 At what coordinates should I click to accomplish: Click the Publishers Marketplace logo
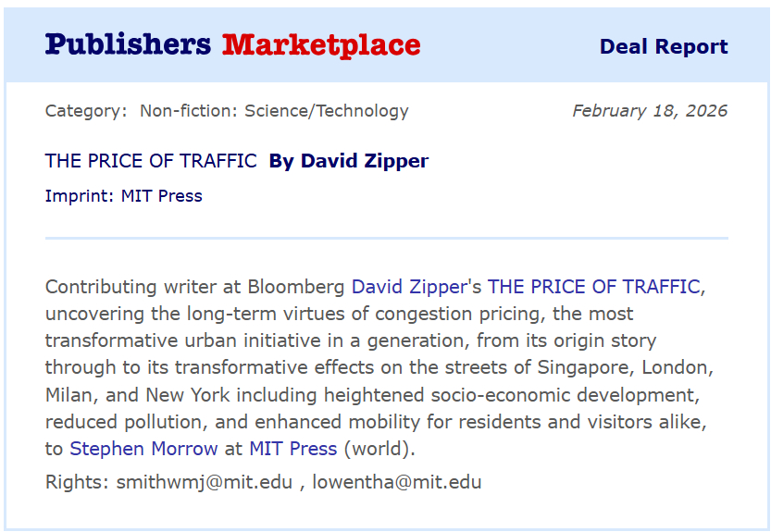[x=232, y=44]
